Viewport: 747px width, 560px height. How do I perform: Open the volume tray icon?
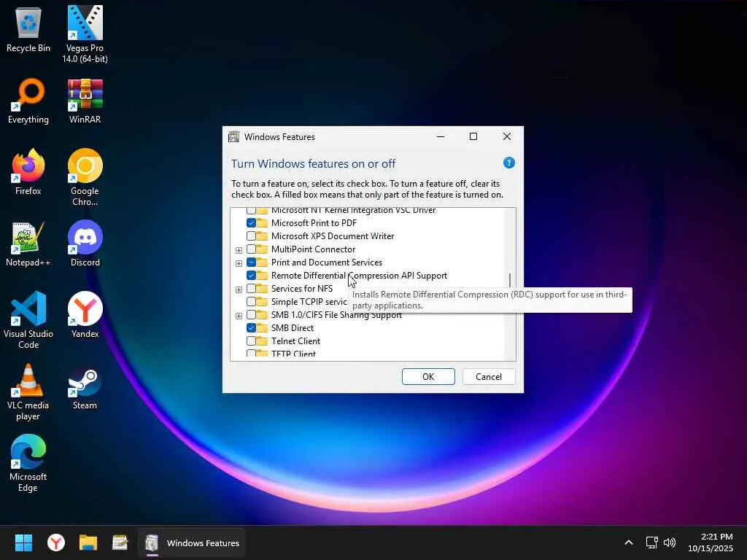click(670, 542)
